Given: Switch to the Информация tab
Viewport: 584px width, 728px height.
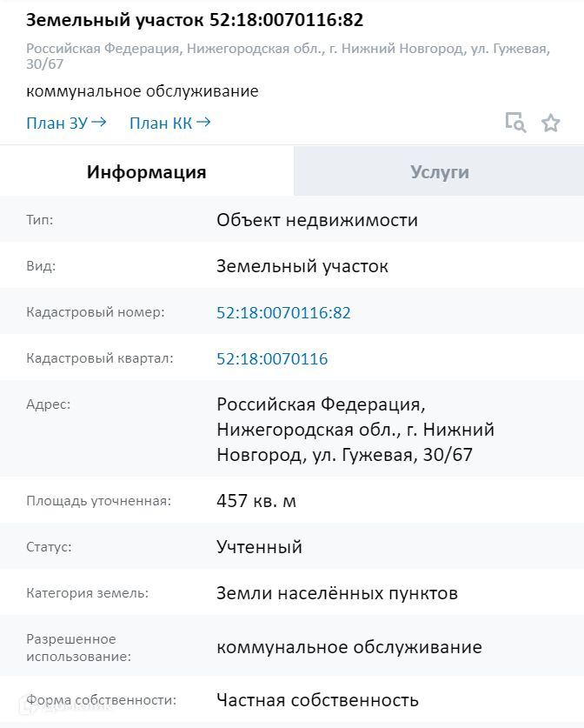Looking at the screenshot, I should (x=147, y=172).
